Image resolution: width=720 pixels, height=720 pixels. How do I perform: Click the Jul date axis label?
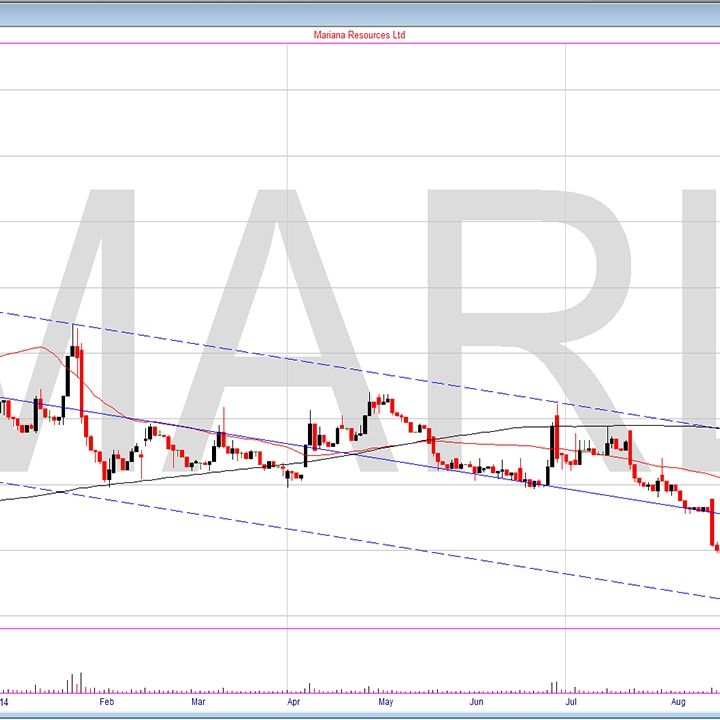click(570, 703)
